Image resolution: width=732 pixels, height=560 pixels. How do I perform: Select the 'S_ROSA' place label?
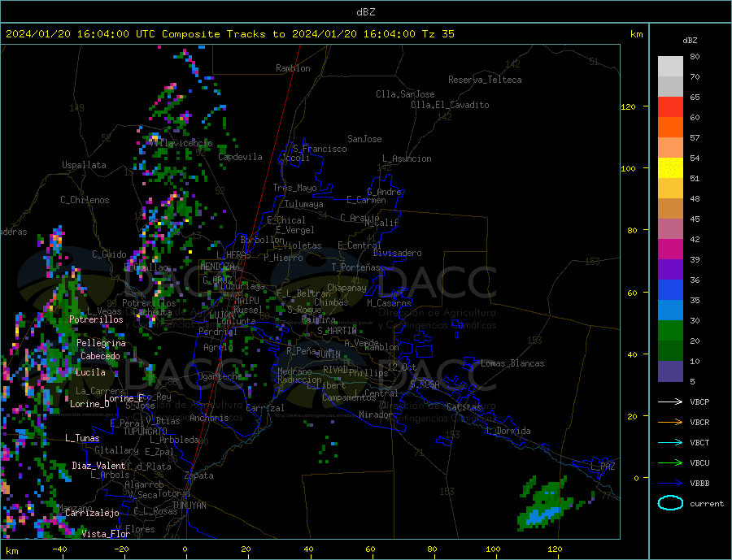425,384
